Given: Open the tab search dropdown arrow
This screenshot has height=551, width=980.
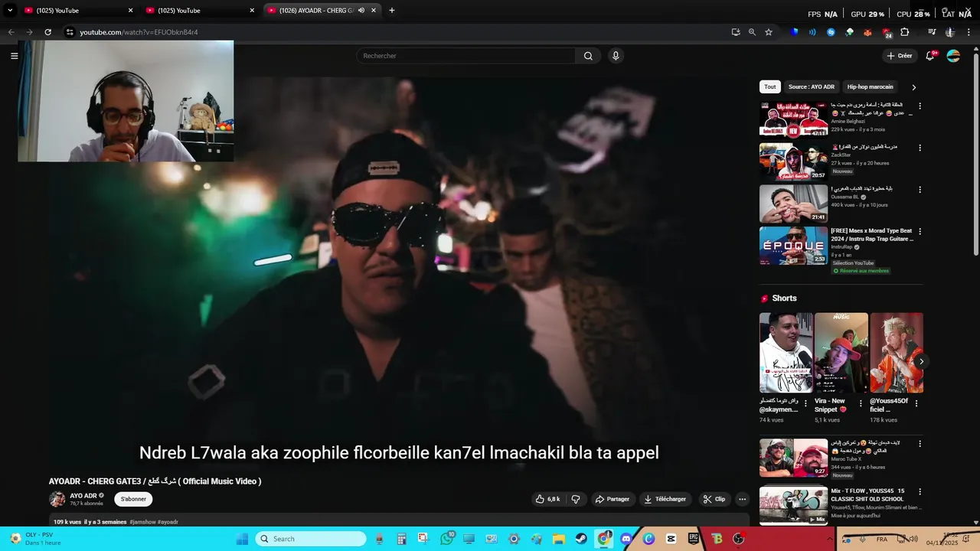Looking at the screenshot, I should pyautogui.click(x=10, y=11).
